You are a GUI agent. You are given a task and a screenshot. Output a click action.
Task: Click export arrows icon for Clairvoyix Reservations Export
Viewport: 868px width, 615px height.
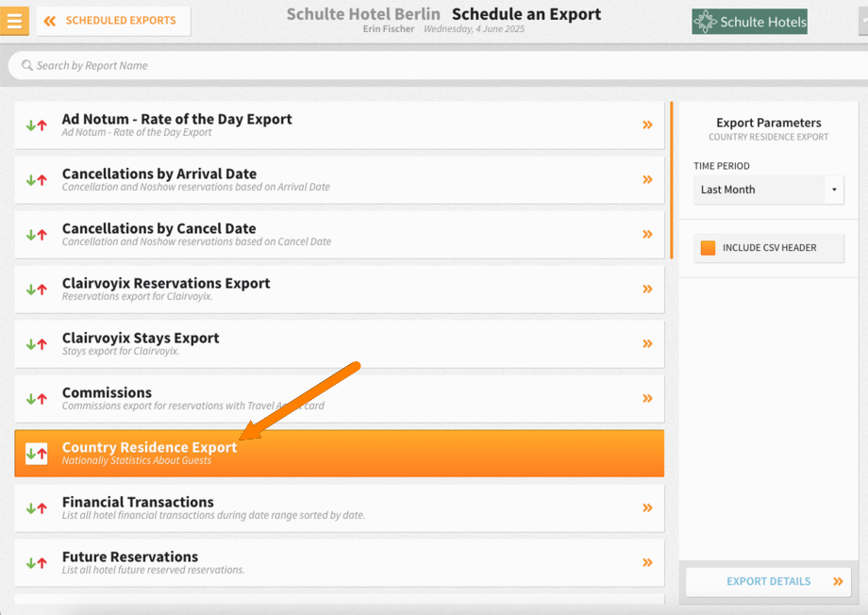(37, 290)
